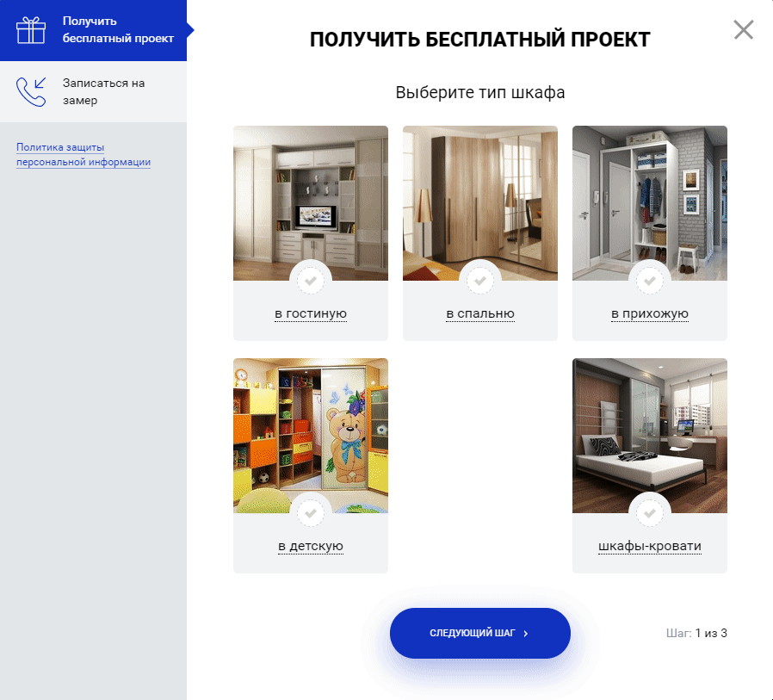Check the 'в детскую' checkmark circle

311,513
